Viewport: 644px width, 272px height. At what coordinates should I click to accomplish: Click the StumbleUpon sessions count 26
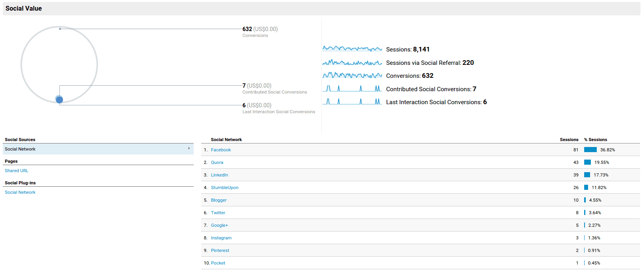576,187
